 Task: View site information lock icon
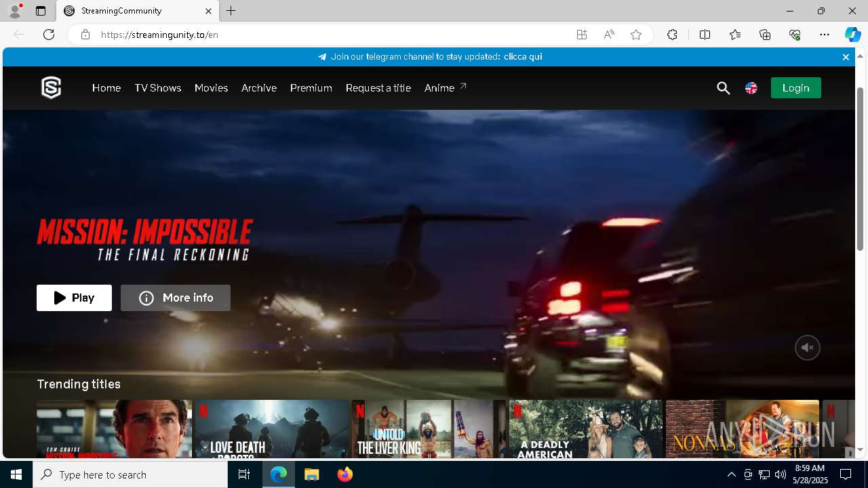85,35
